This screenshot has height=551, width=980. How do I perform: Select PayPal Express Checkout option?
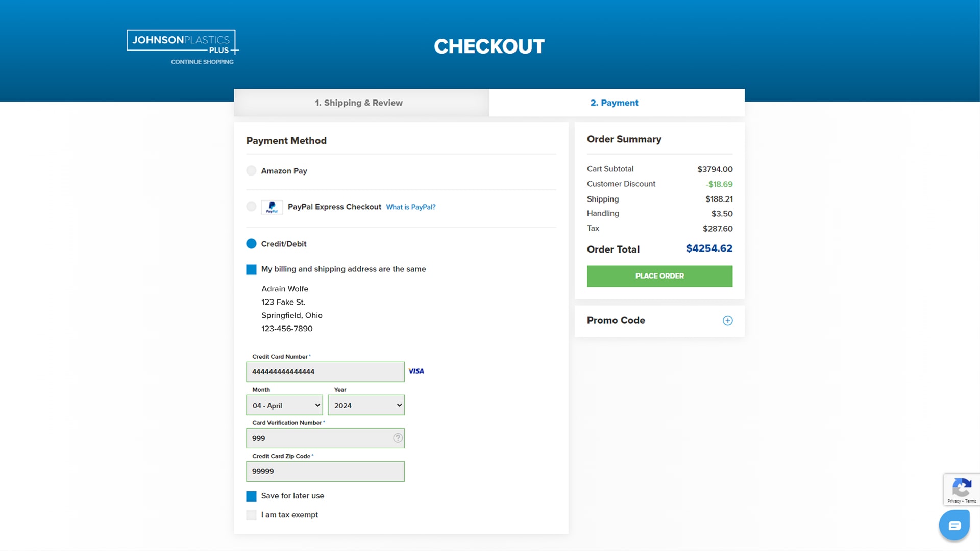click(251, 207)
